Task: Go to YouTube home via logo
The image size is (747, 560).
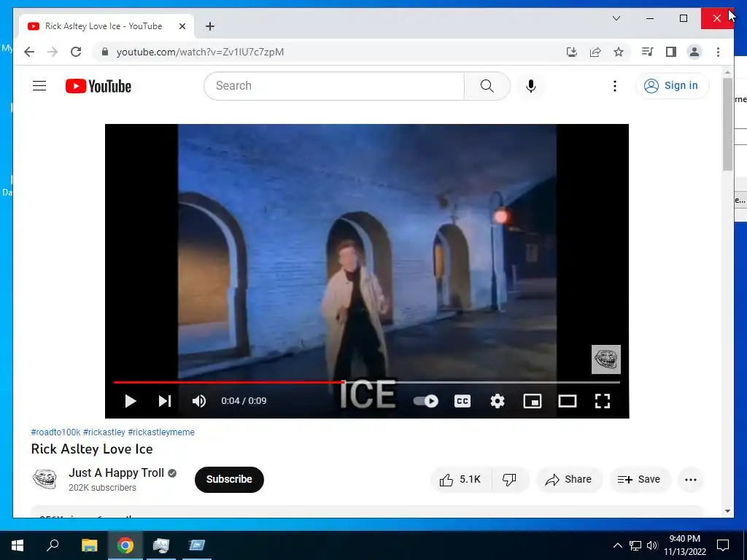Action: 98,86
